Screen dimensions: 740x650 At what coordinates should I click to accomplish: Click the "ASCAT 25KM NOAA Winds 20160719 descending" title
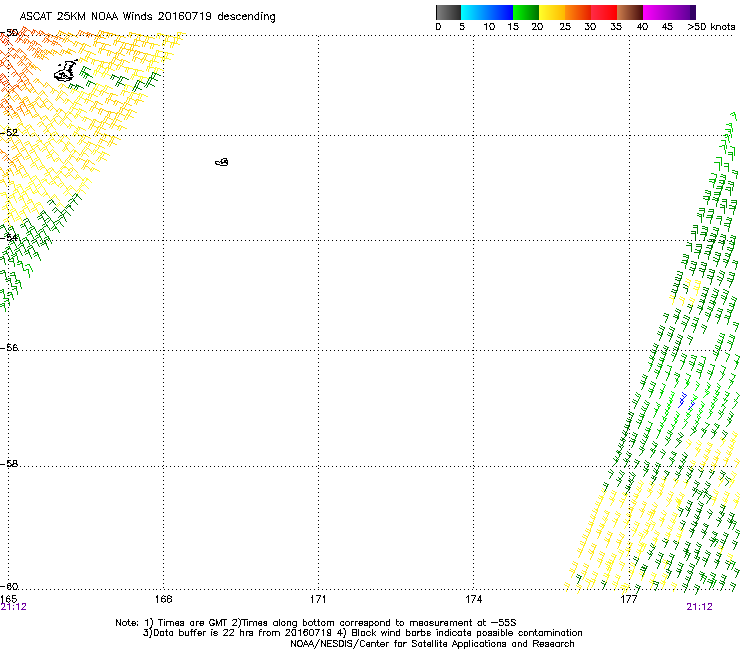(x=147, y=17)
